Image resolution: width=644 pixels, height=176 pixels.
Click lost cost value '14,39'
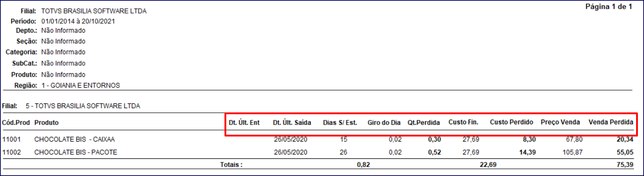[527, 152]
